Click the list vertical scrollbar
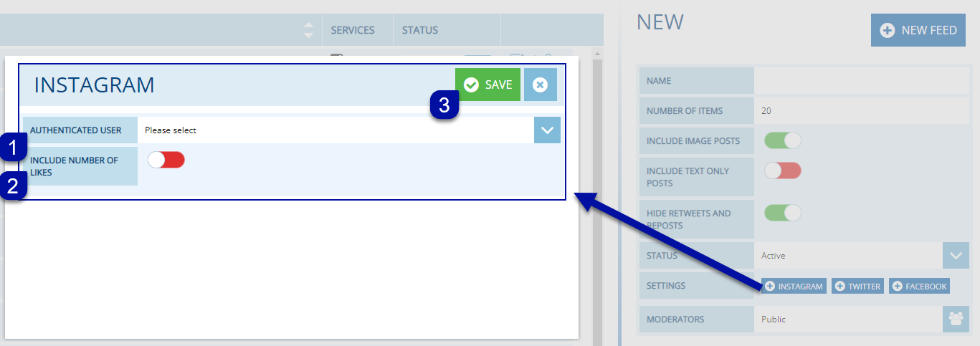This screenshot has height=346, width=980. (x=597, y=196)
